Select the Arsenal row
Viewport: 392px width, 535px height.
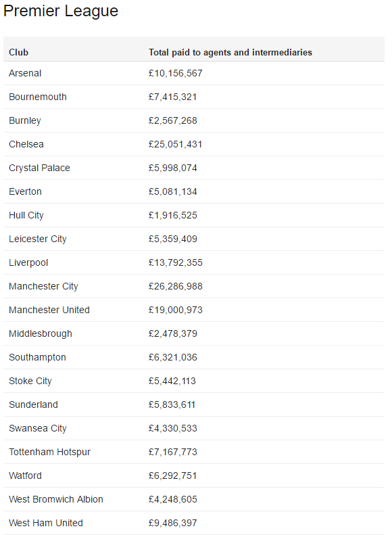pyautogui.click(x=193, y=73)
